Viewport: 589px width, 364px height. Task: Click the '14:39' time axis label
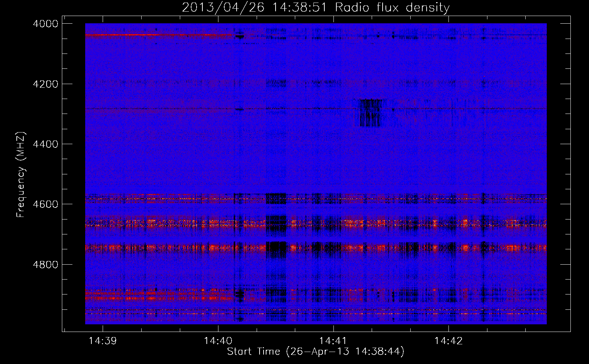pyautogui.click(x=103, y=341)
